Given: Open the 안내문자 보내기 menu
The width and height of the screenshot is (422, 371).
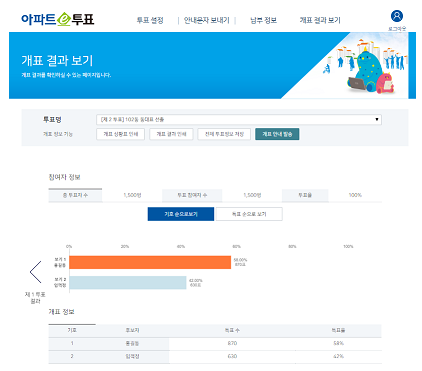Looking at the screenshot, I should click(207, 20).
